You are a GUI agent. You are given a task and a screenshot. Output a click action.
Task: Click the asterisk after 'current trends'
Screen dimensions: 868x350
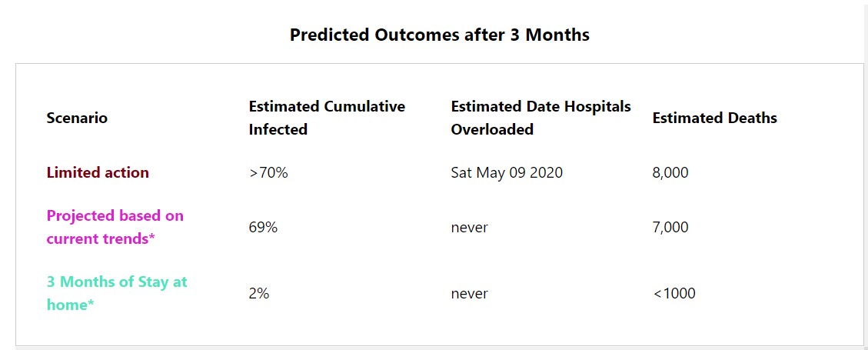click(151, 238)
